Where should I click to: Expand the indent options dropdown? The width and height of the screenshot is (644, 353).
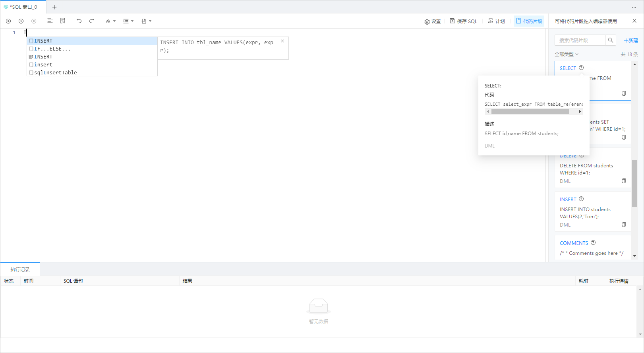pos(128,21)
